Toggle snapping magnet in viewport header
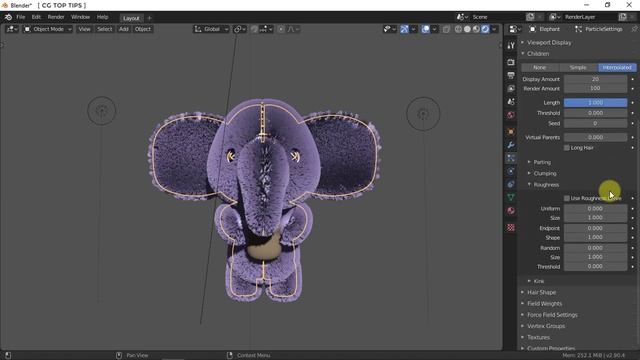The image size is (640, 360). (x=254, y=29)
